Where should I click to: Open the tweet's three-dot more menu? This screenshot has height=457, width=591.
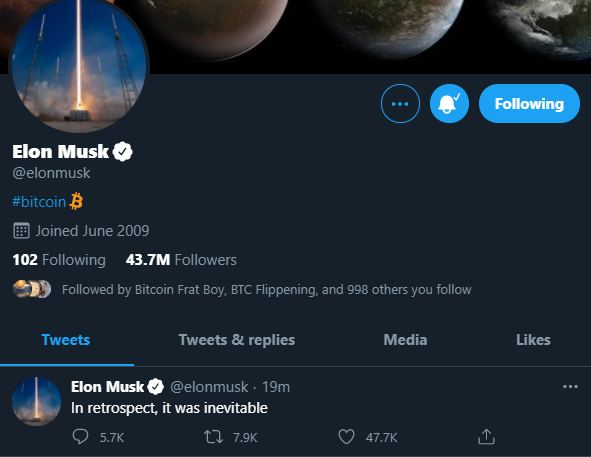(570, 386)
